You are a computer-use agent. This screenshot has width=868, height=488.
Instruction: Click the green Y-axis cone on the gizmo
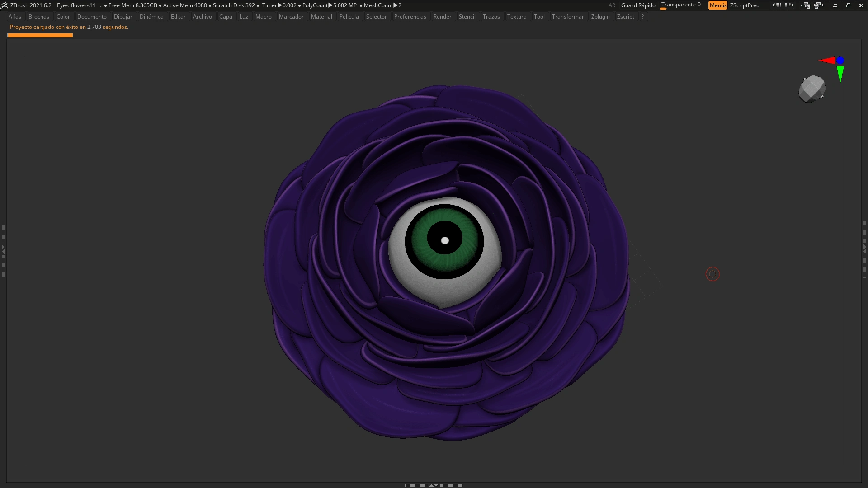(x=840, y=74)
